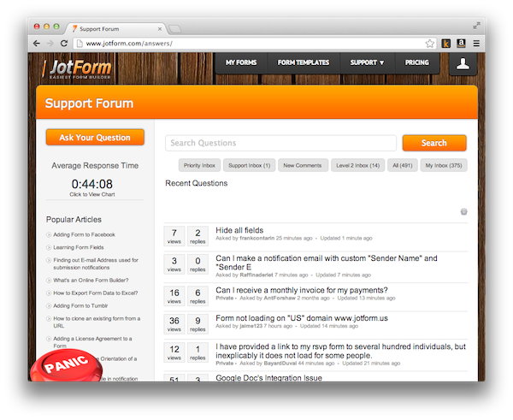Open article on cloning form from URL

tap(97, 322)
